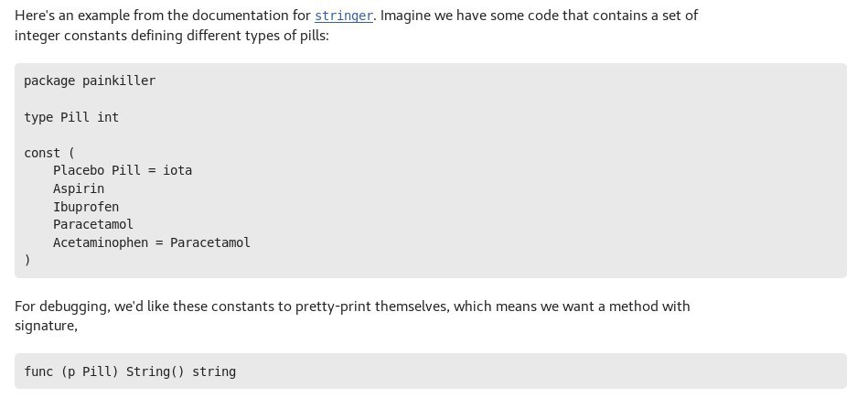The height and width of the screenshot is (398, 868).
Task: Click the 'Placebo Pill = iota' line
Action: tap(122, 170)
